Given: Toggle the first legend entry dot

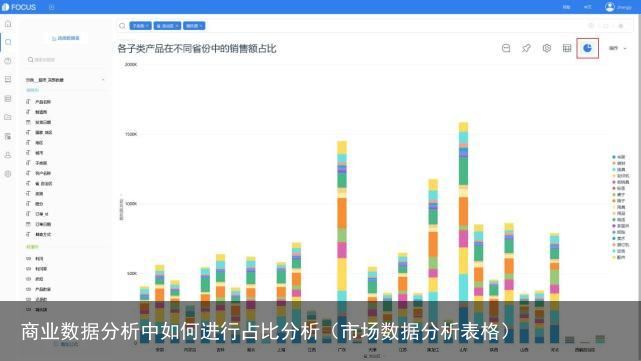Looking at the screenshot, I should [614, 157].
